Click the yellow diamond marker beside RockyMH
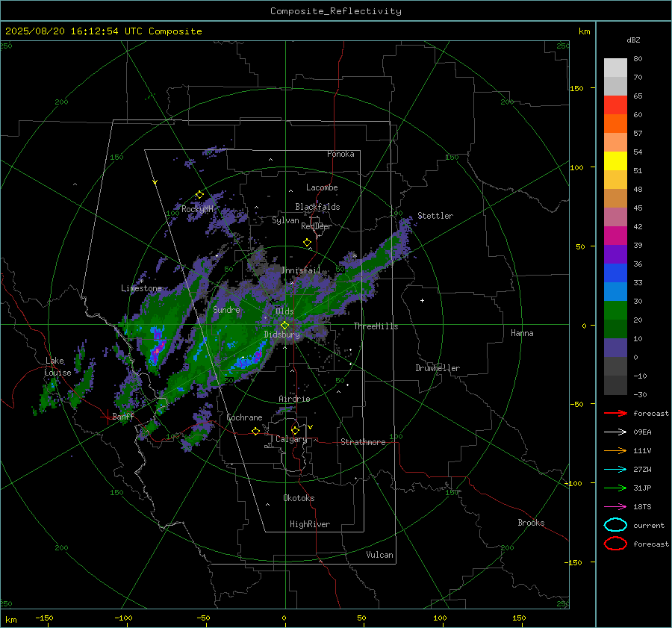The width and height of the screenshot is (672, 628). [x=199, y=195]
